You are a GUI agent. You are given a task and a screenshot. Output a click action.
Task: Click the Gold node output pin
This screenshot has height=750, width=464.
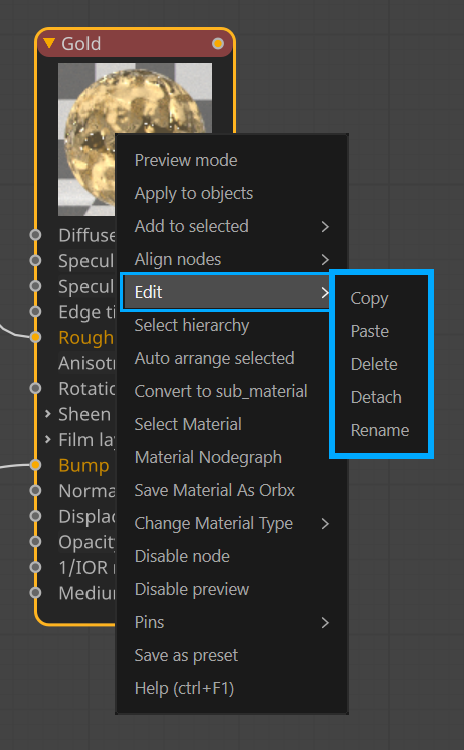[x=218, y=44]
